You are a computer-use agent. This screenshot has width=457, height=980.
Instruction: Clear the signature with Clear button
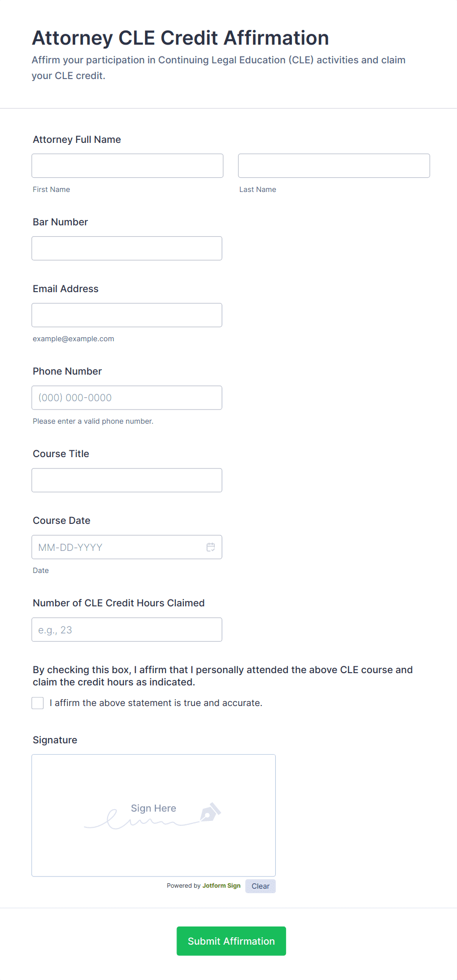260,886
